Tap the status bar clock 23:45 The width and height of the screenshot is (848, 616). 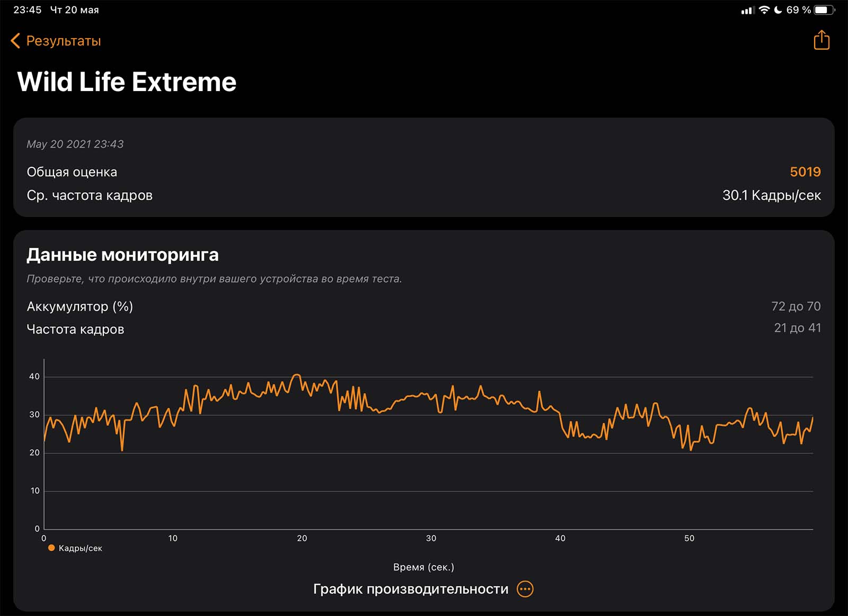pos(27,10)
